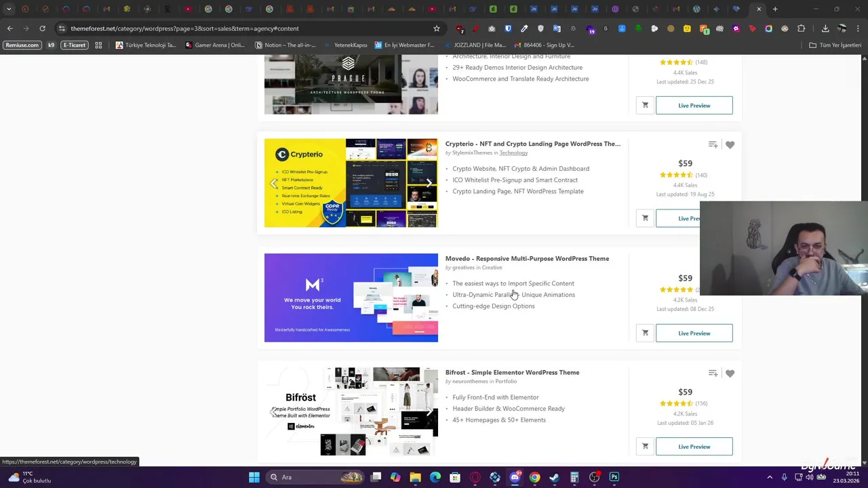Open the Google Translate extension

(557, 28)
